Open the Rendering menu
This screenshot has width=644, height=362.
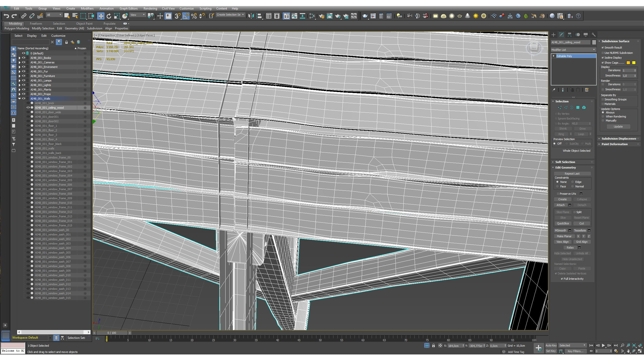click(x=150, y=9)
